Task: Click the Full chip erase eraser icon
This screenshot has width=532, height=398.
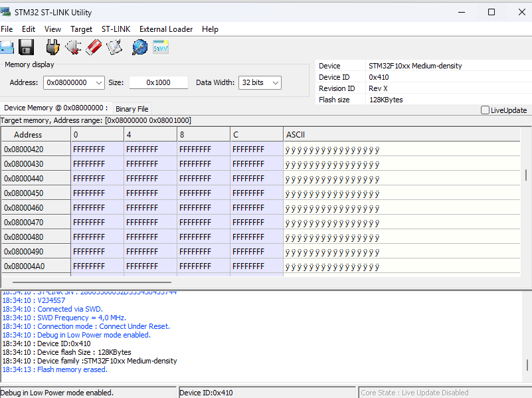Action: pos(94,47)
